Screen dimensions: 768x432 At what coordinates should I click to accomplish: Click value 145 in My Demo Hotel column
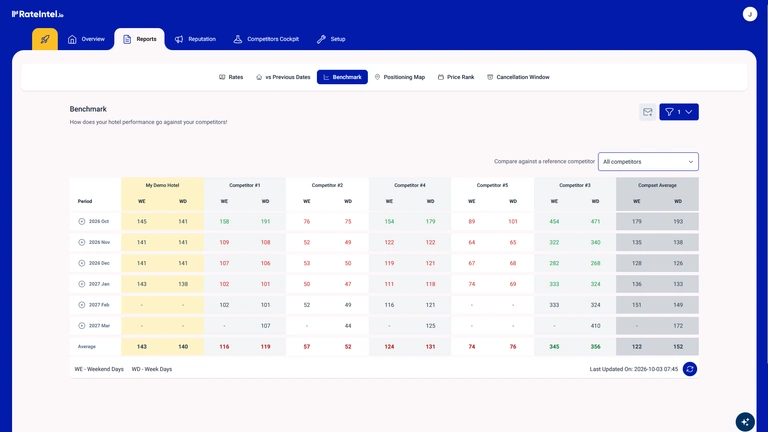tap(142, 221)
